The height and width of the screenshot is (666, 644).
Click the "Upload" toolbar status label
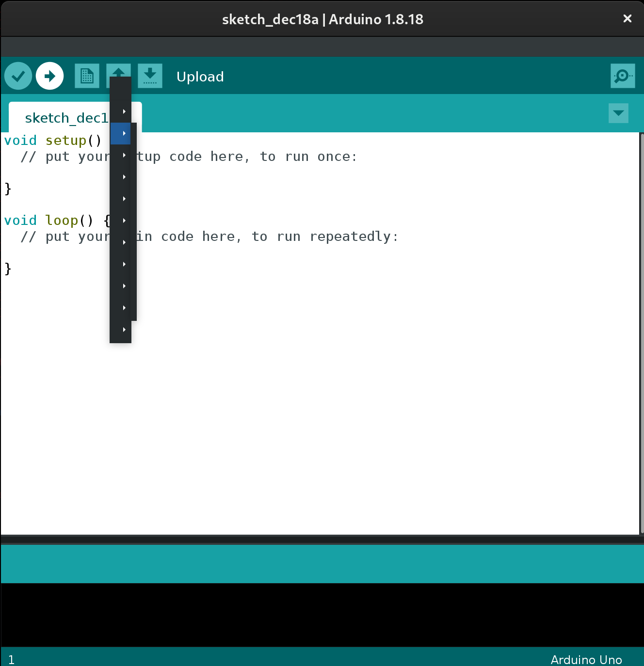click(200, 77)
